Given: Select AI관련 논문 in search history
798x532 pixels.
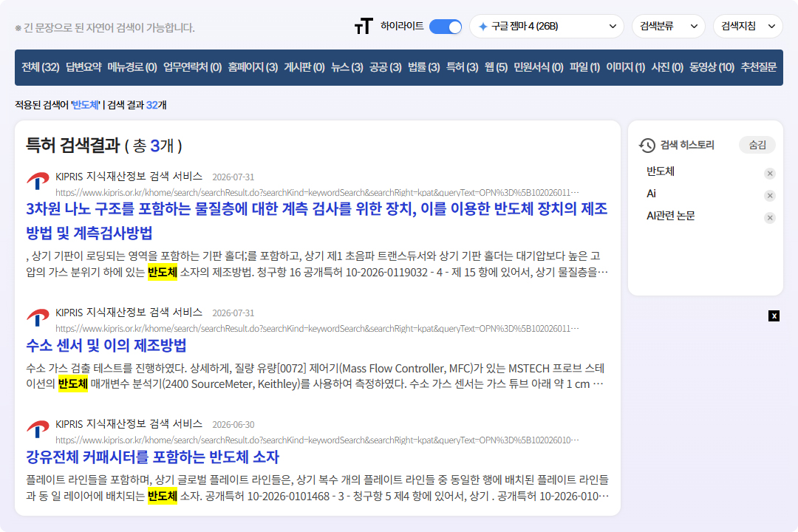Looking at the screenshot, I should click(x=671, y=216).
